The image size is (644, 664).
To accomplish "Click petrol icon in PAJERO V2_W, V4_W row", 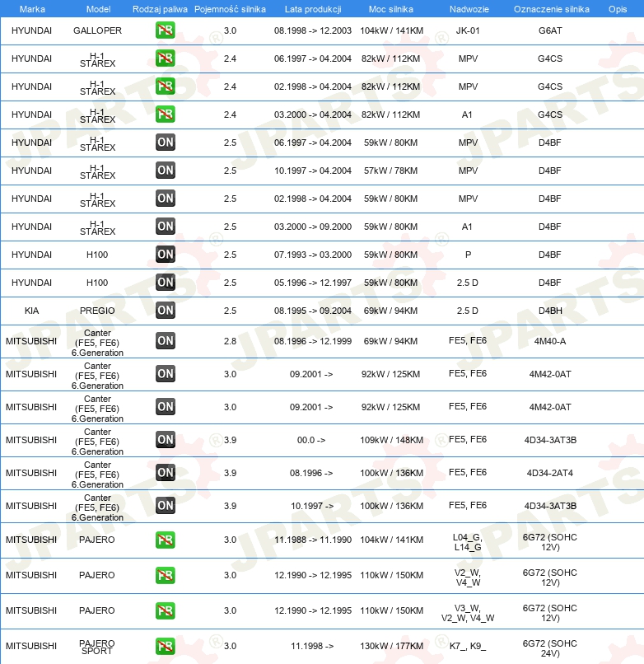I will click(x=166, y=575).
